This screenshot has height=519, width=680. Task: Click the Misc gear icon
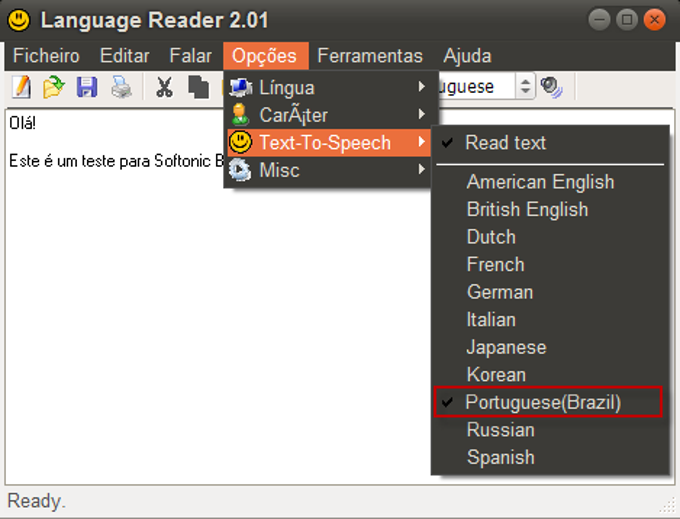click(x=240, y=170)
